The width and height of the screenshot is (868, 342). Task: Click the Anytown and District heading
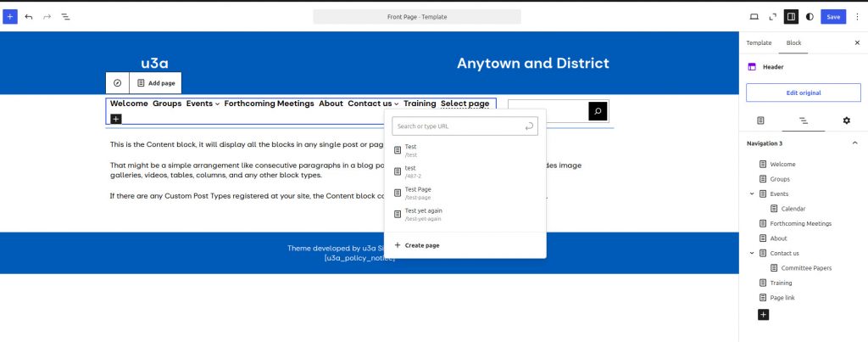(532, 63)
